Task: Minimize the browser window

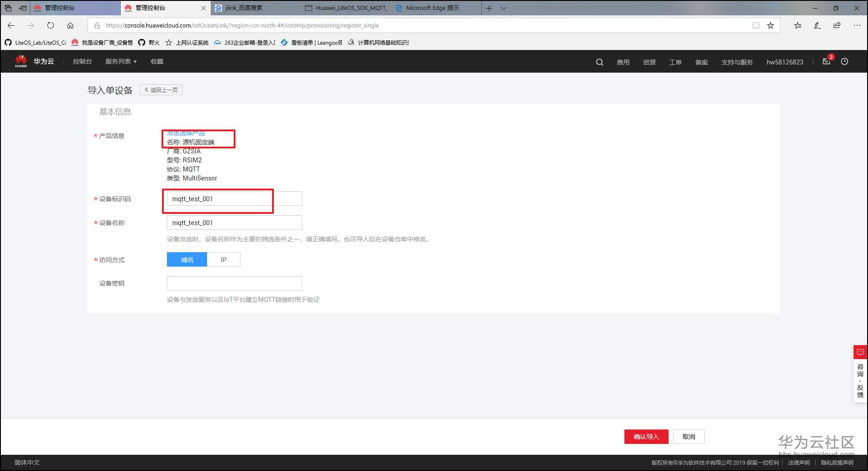Action: click(x=815, y=8)
